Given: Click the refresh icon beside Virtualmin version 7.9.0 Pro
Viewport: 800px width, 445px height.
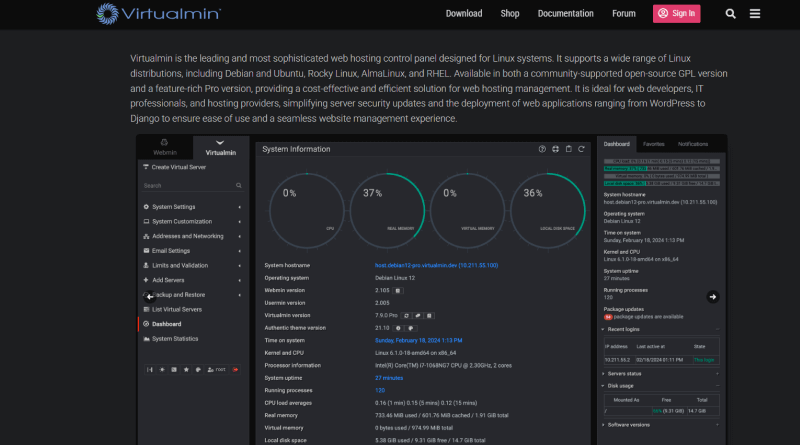Looking at the screenshot, I should coord(407,316).
